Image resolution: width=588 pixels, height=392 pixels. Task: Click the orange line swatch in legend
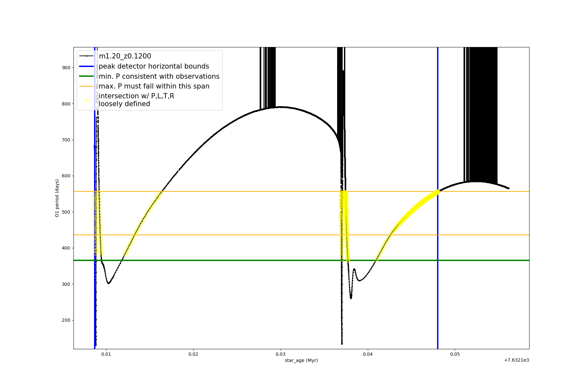pos(87,86)
